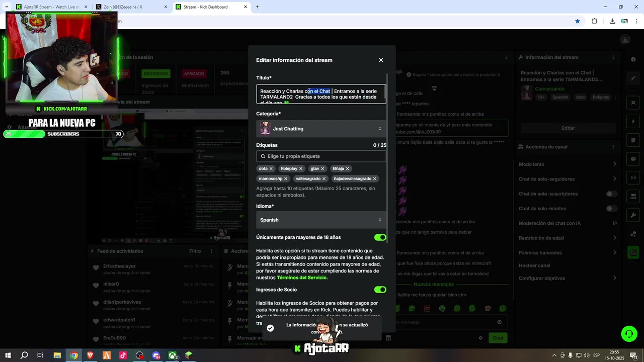Open OBS Studio from the taskbar
644x362 pixels.
point(139,355)
